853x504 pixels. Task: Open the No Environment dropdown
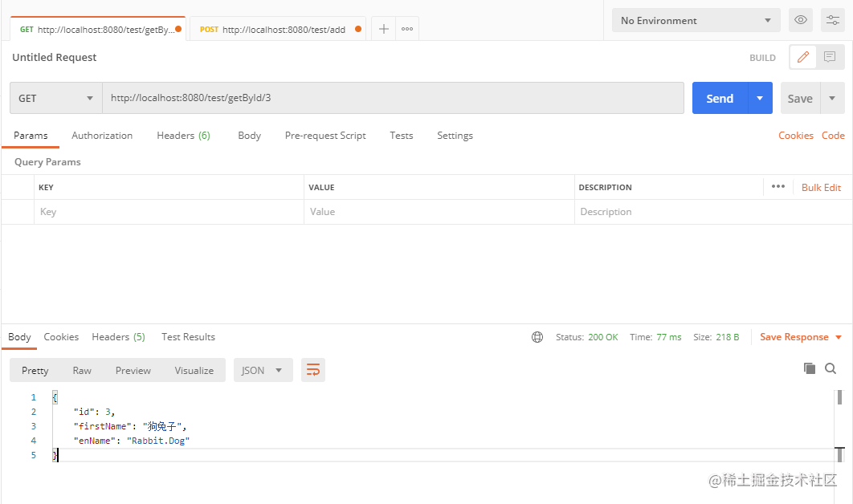tap(696, 21)
